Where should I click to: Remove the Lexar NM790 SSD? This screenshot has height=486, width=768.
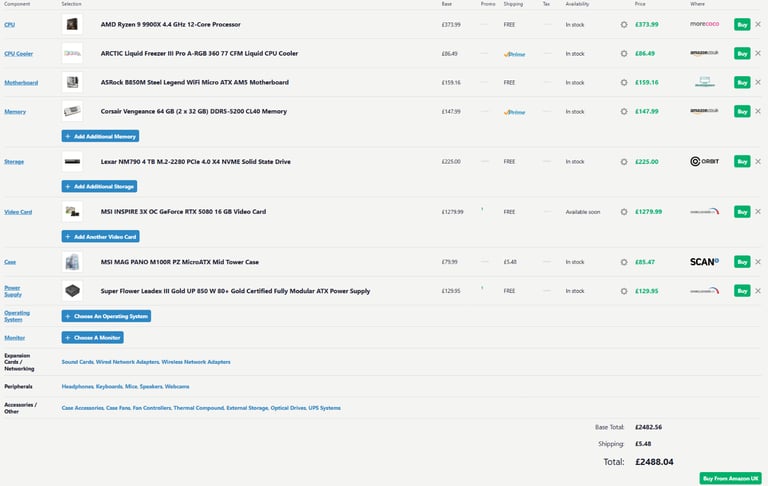758,161
